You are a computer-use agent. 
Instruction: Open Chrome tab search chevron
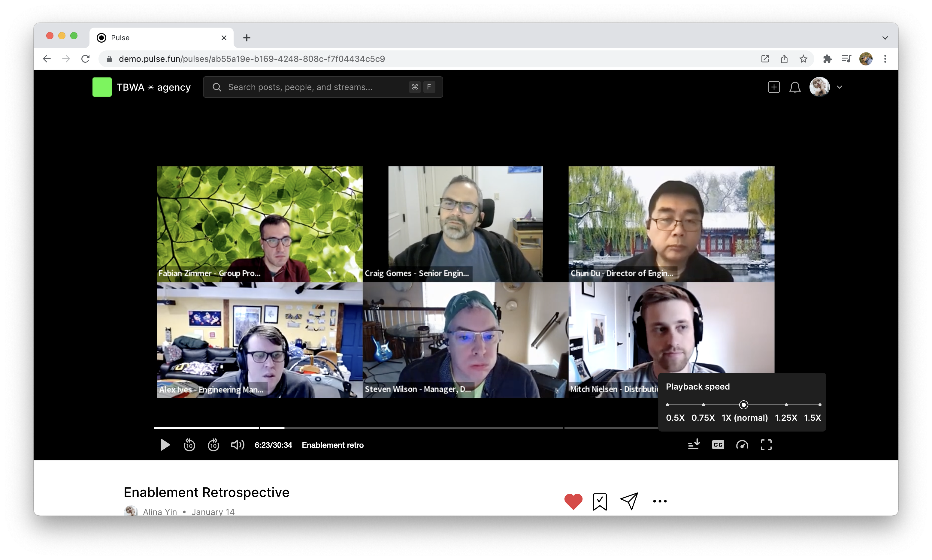click(x=885, y=38)
